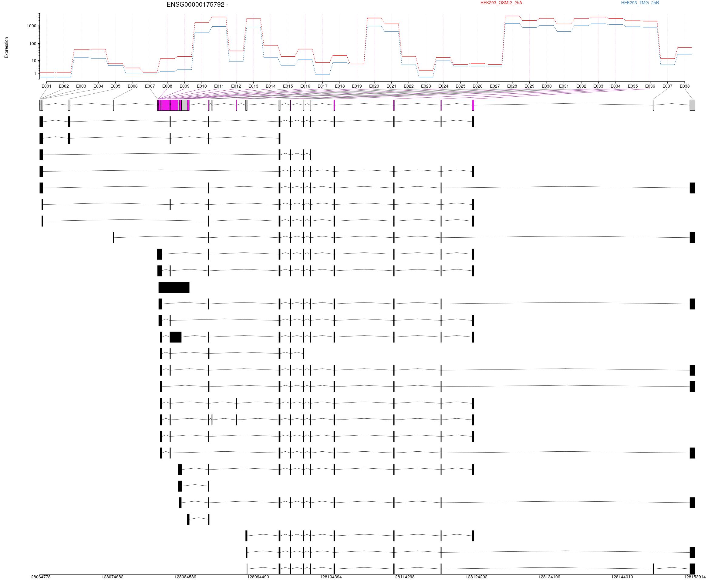Click exon label E013

(x=253, y=86)
